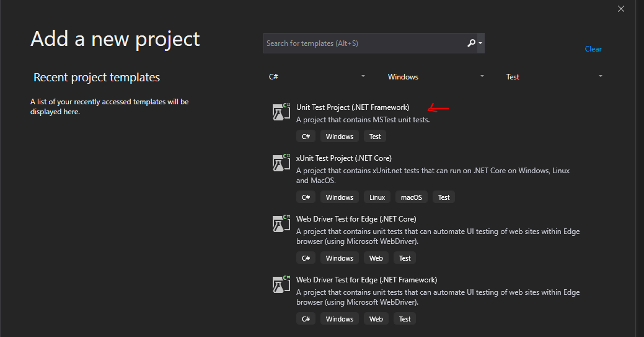Click C# tag under Web Driver (.NET Core)
The image size is (644, 337).
pos(306,258)
